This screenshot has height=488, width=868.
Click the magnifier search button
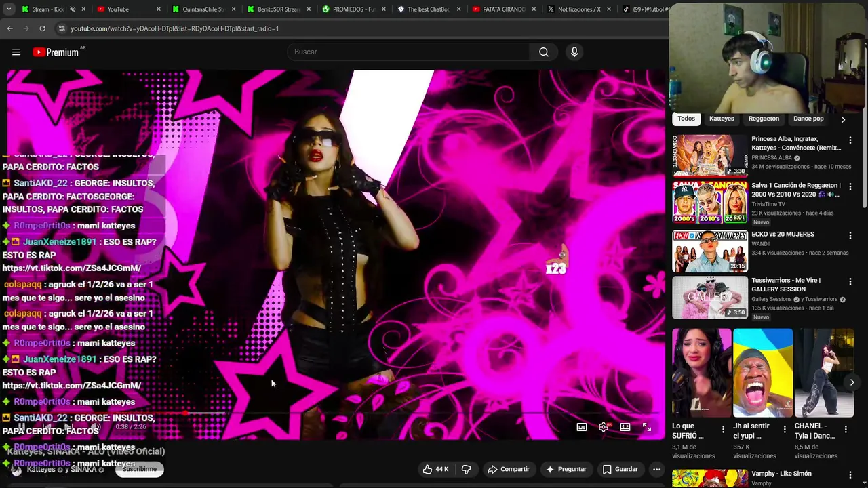(544, 52)
